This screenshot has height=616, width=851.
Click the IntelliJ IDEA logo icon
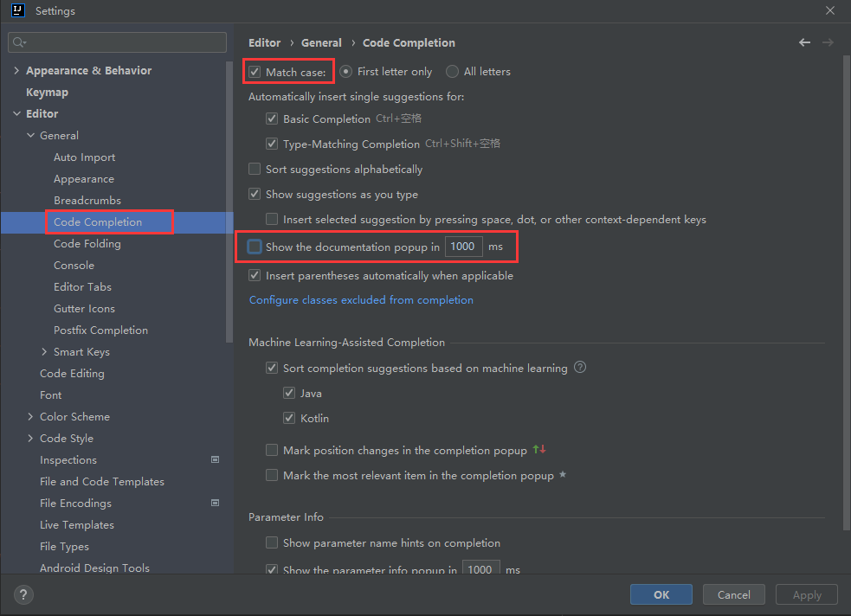(x=18, y=10)
